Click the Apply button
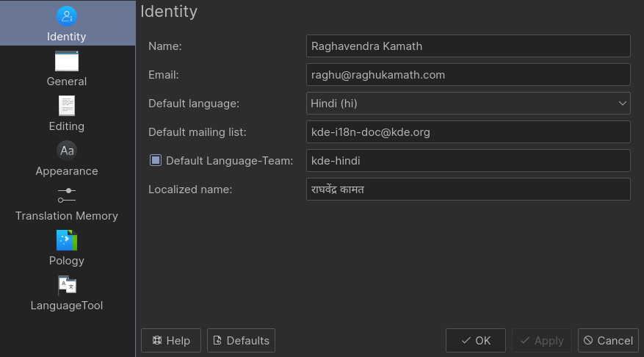Viewport: 644px width, 357px height. click(x=542, y=341)
